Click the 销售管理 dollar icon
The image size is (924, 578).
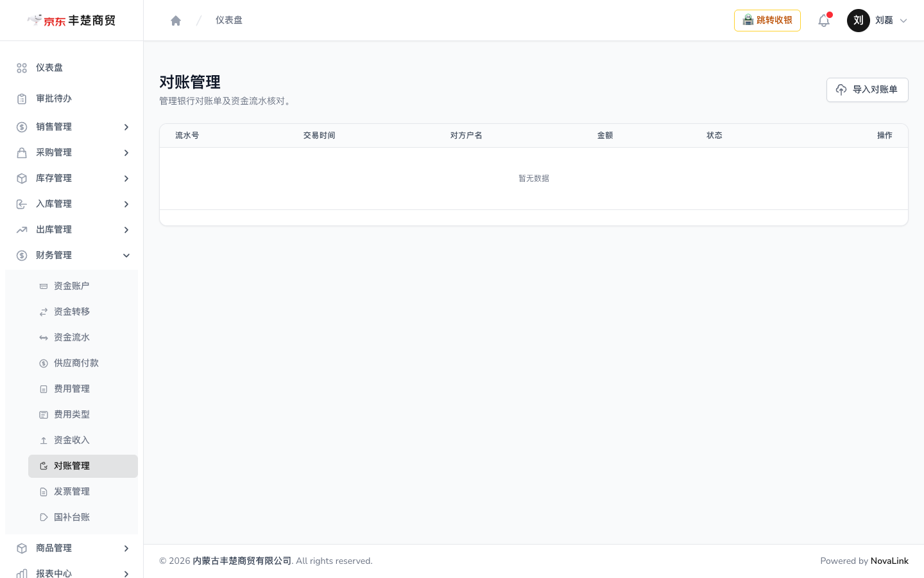point(22,127)
